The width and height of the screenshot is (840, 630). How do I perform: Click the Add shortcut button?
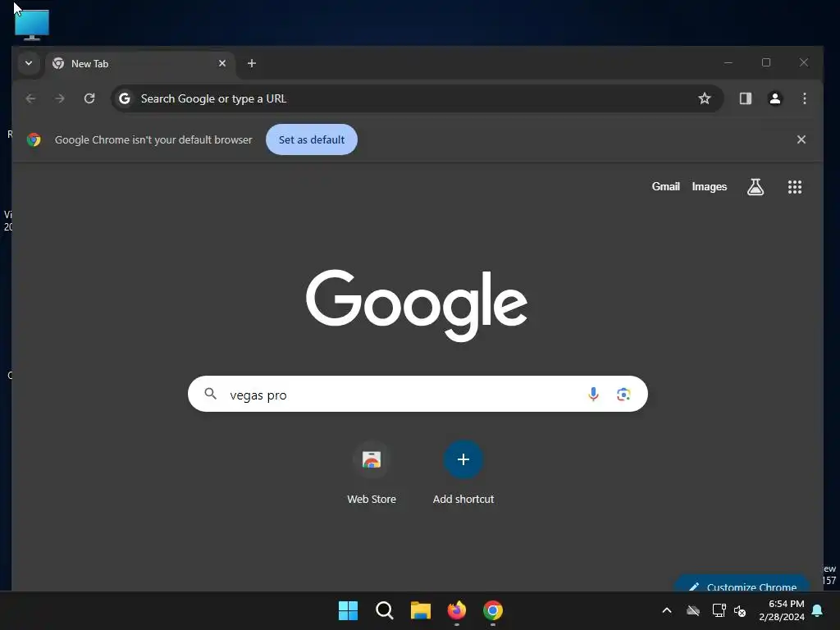[463, 473]
